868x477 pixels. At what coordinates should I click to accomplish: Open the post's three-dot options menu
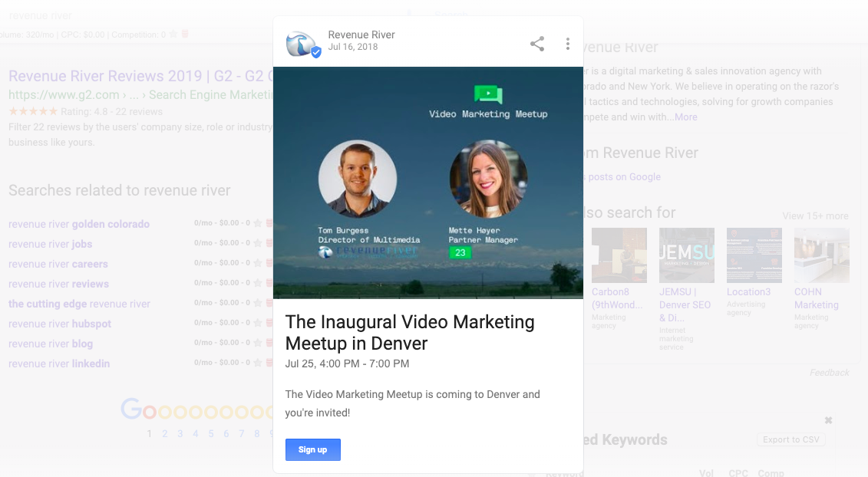(567, 44)
